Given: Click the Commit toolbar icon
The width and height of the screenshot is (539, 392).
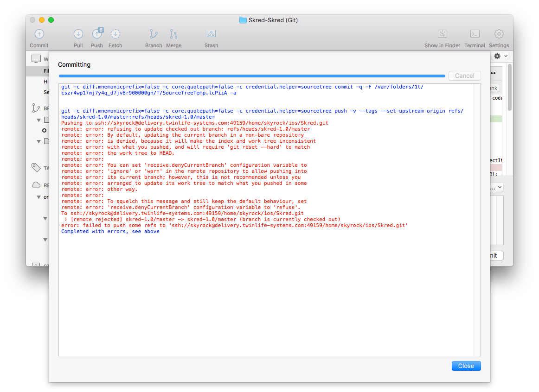Looking at the screenshot, I should click(39, 34).
